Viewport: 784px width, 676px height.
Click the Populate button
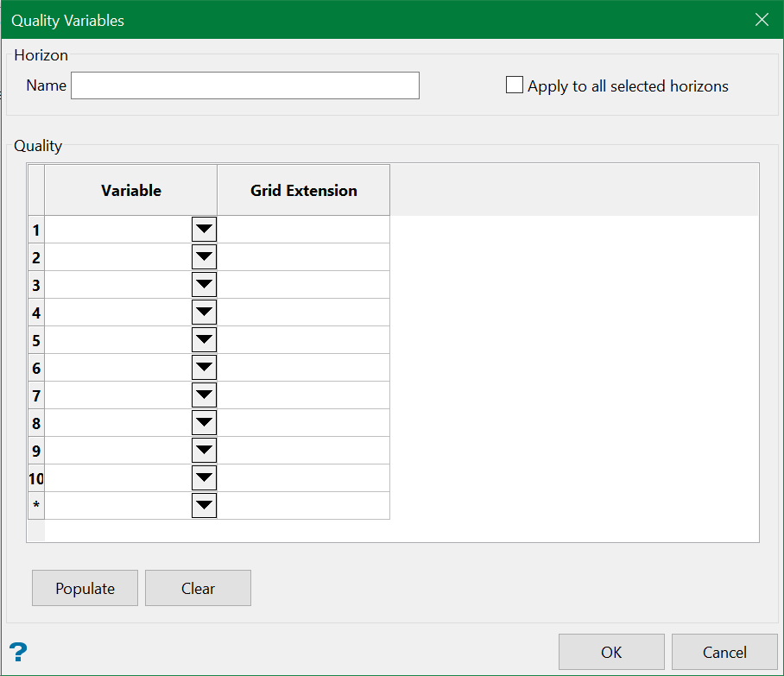[x=85, y=588]
